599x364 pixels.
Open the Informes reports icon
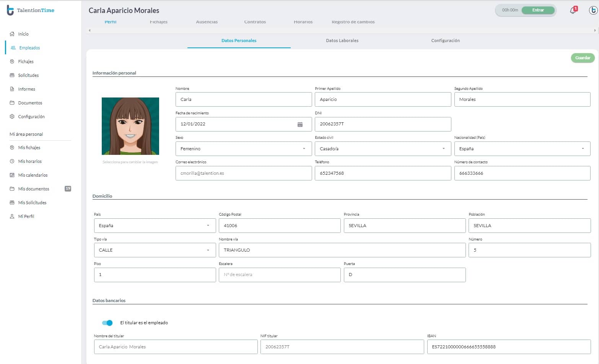11,89
